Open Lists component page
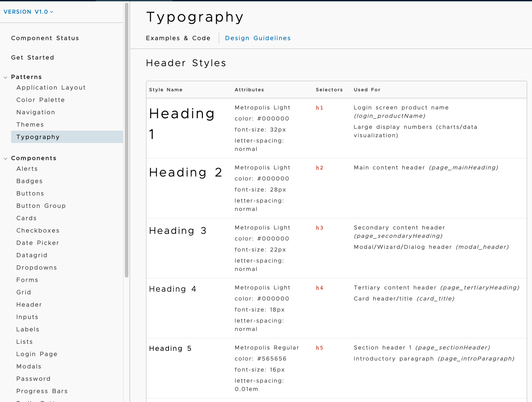532x402 pixels. point(25,342)
